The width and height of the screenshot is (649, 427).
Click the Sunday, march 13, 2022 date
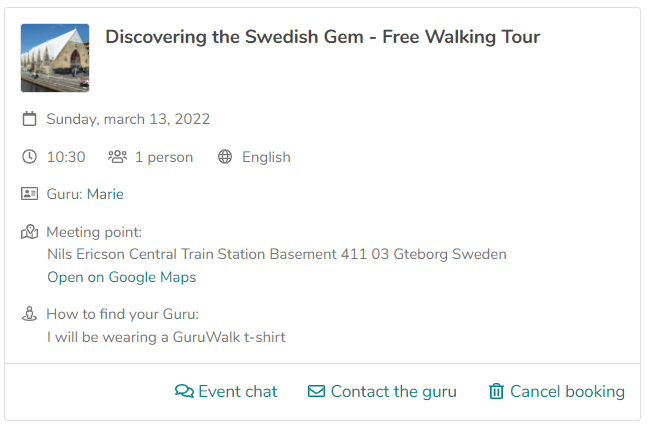point(128,119)
